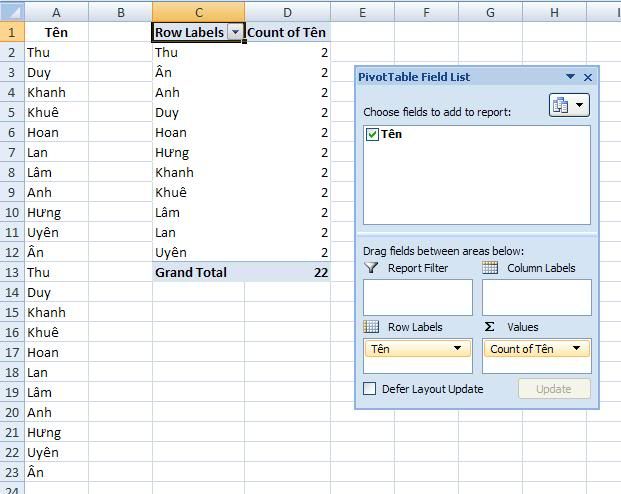This screenshot has height=494, width=621.
Task: Enable Defer Layout Update checkbox
Action: pos(370,389)
